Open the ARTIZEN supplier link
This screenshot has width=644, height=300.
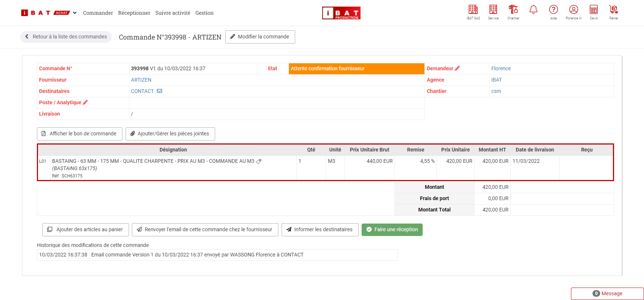click(141, 80)
